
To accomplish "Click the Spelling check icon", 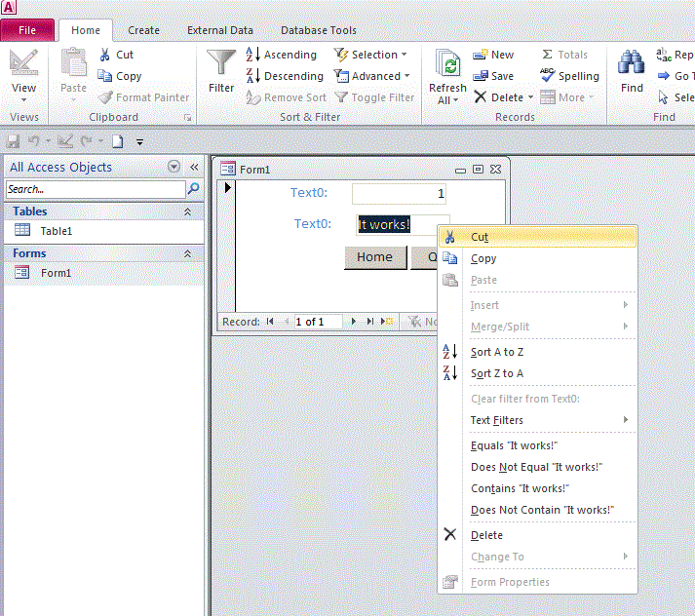I will [x=548, y=76].
